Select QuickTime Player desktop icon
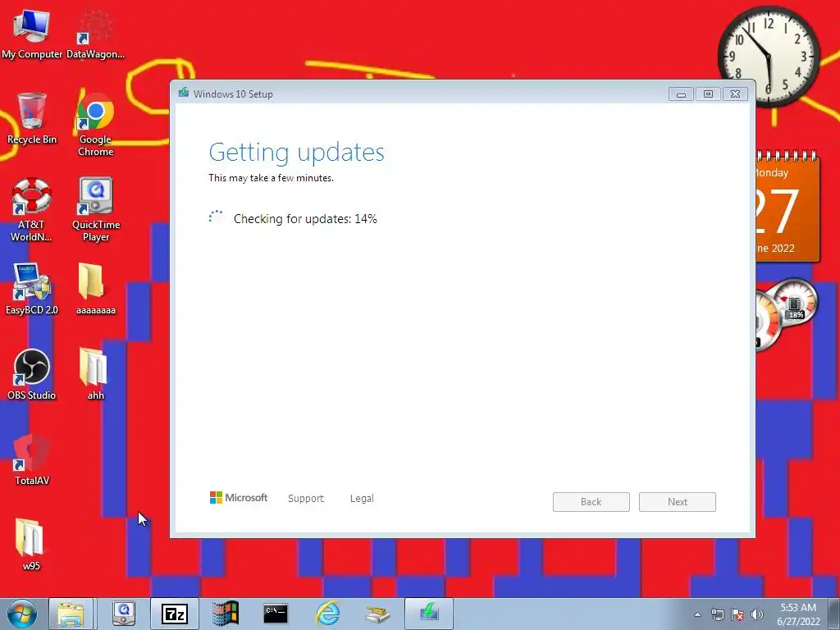 (96, 210)
